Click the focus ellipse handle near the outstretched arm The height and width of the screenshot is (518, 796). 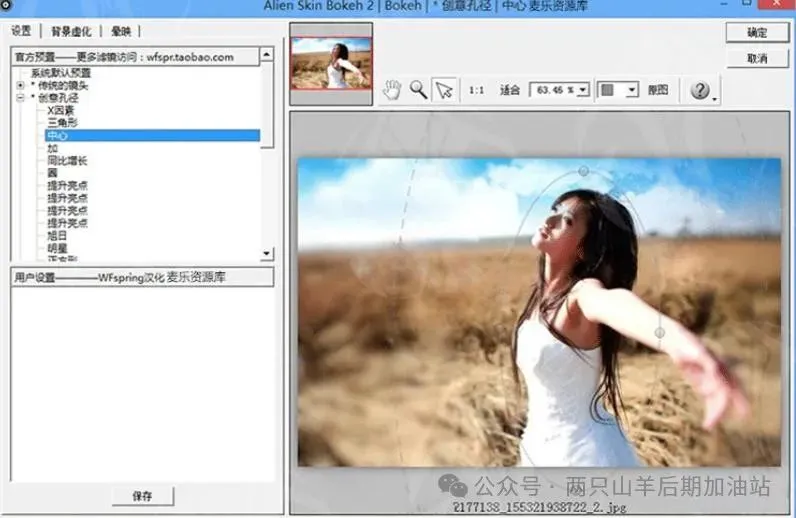[x=659, y=333]
